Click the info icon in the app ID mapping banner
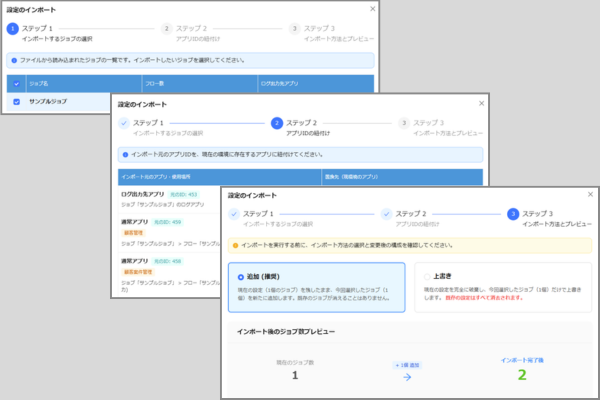The image size is (600, 400). [125, 155]
